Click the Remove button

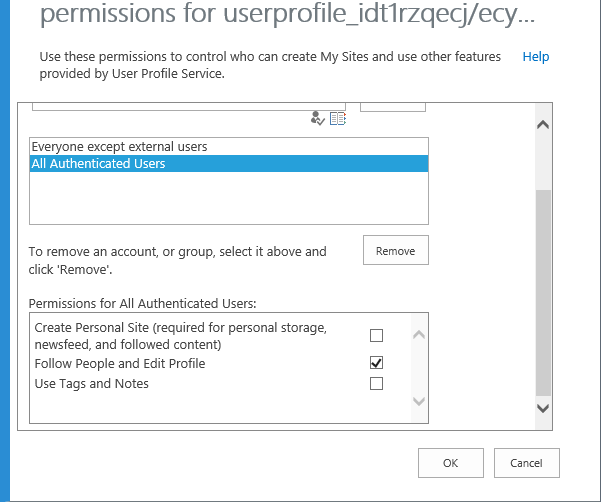[x=396, y=250]
